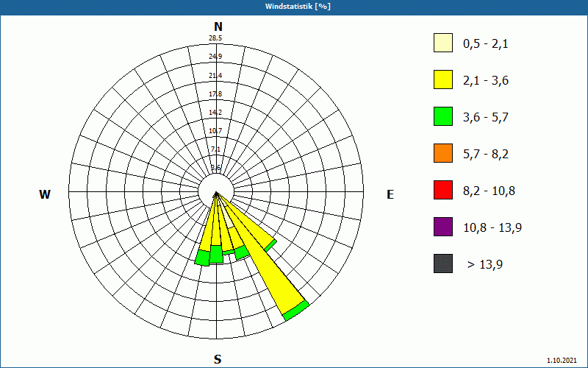Click the 28,5 ring scale label

(x=215, y=38)
